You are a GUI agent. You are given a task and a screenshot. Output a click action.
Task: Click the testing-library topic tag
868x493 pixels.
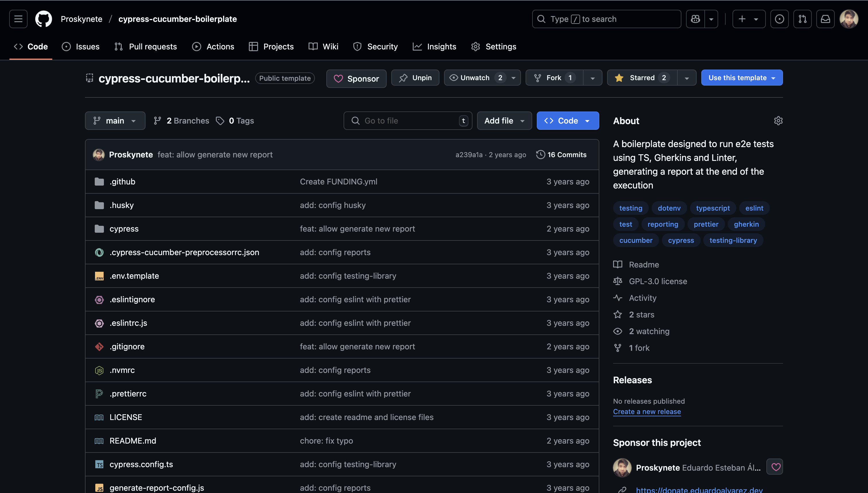coord(733,240)
